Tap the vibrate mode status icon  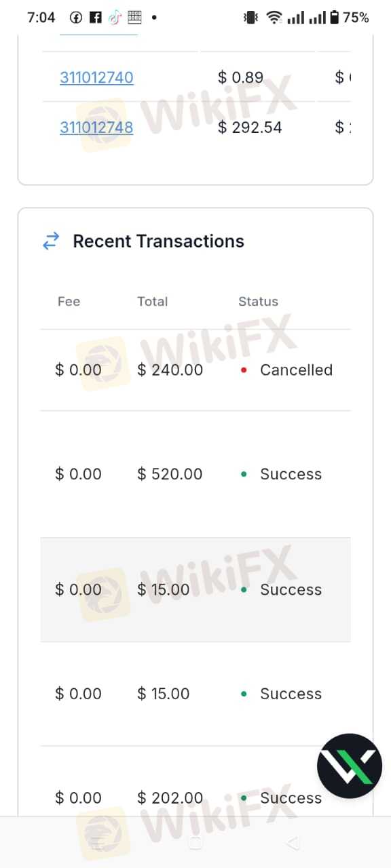(251, 18)
